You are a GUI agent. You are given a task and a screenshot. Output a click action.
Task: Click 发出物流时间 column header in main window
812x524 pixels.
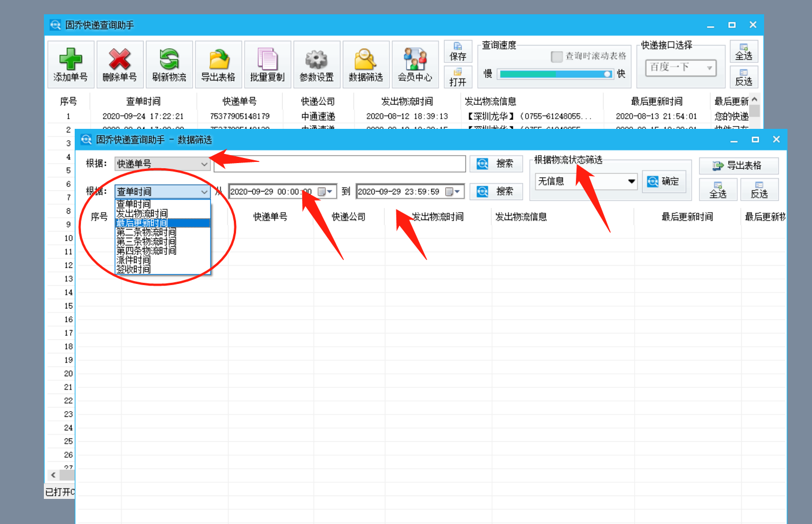(407, 101)
